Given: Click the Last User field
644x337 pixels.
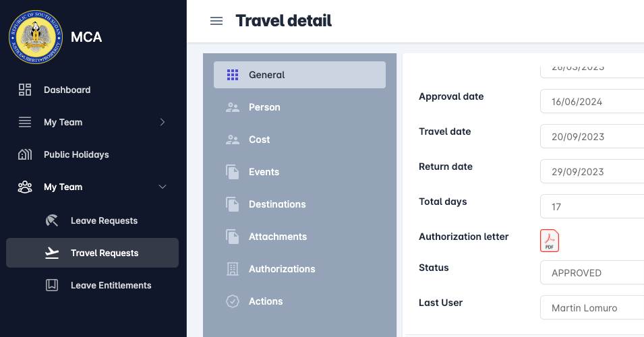Looking at the screenshot, I should (x=592, y=308).
